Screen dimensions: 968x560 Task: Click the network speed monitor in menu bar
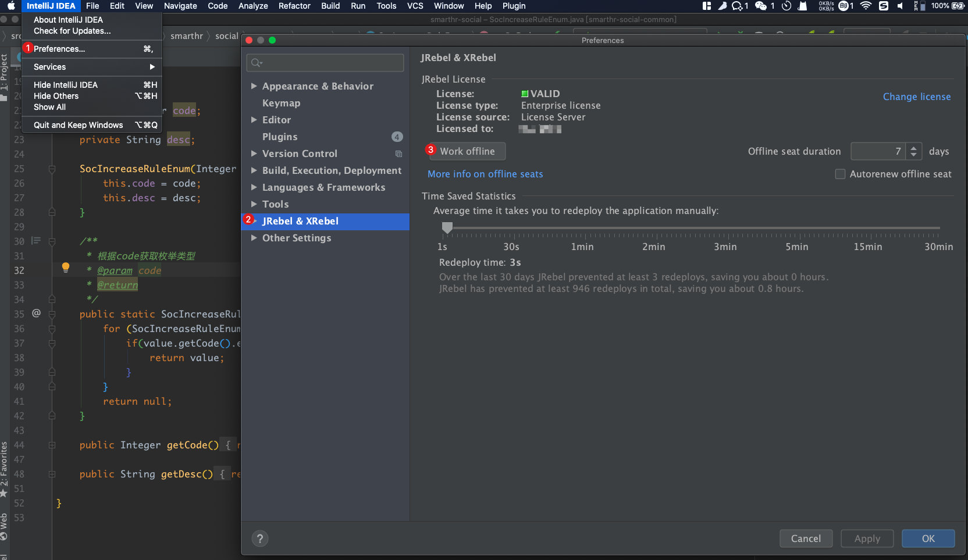point(826,6)
